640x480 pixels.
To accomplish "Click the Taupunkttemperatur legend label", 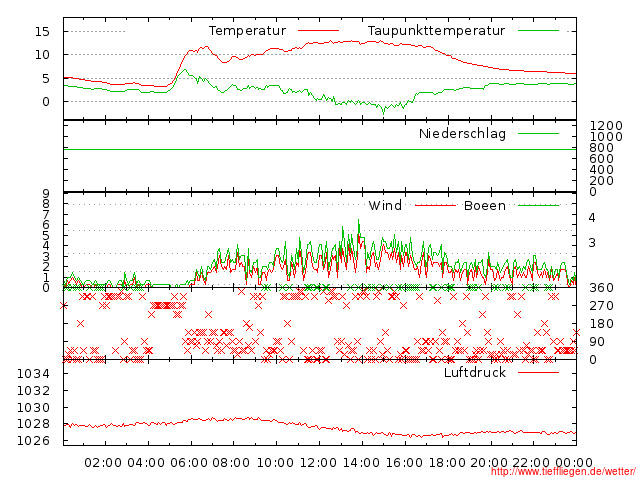I will coord(436,31).
